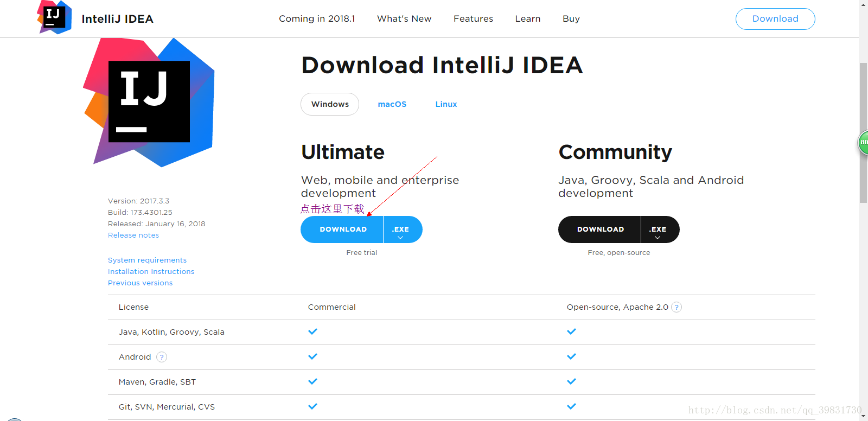Click Community checkmark in Git, SVN row

tap(571, 406)
